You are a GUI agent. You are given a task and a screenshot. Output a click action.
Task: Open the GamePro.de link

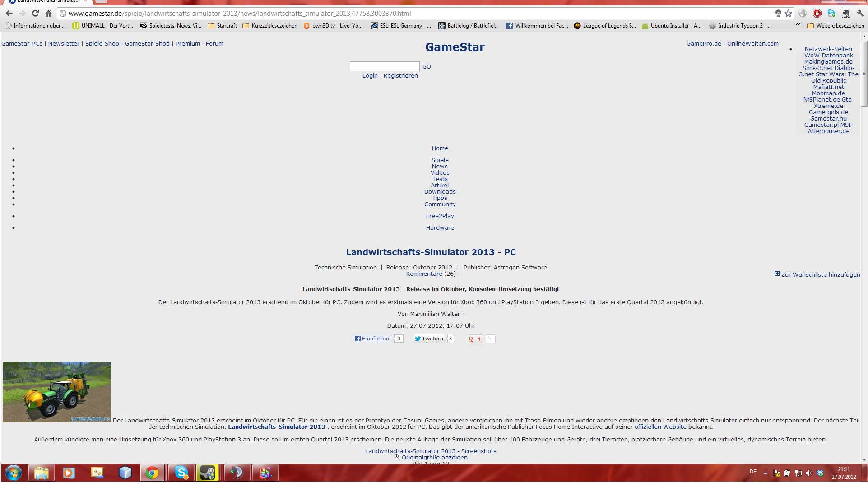(x=704, y=44)
